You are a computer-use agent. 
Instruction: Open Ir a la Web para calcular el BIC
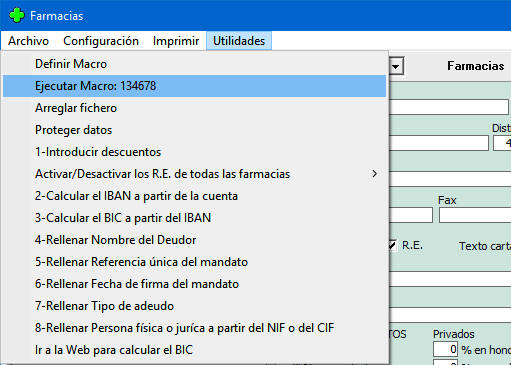(195, 350)
